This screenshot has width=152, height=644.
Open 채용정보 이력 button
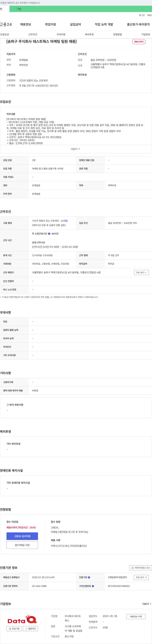click(x=136, y=617)
